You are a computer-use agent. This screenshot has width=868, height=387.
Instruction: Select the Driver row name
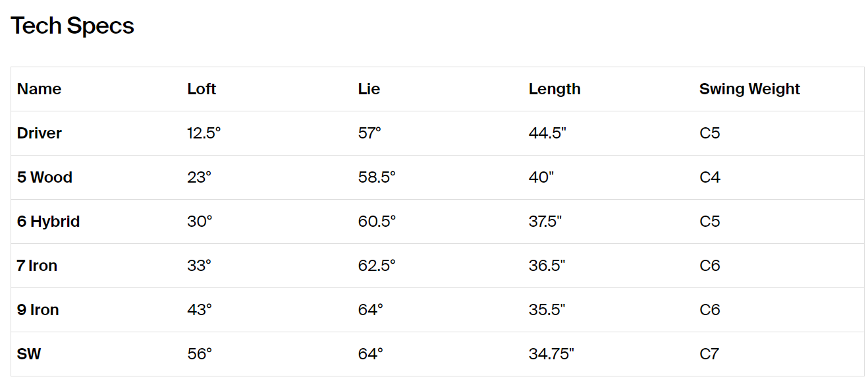tap(40, 133)
